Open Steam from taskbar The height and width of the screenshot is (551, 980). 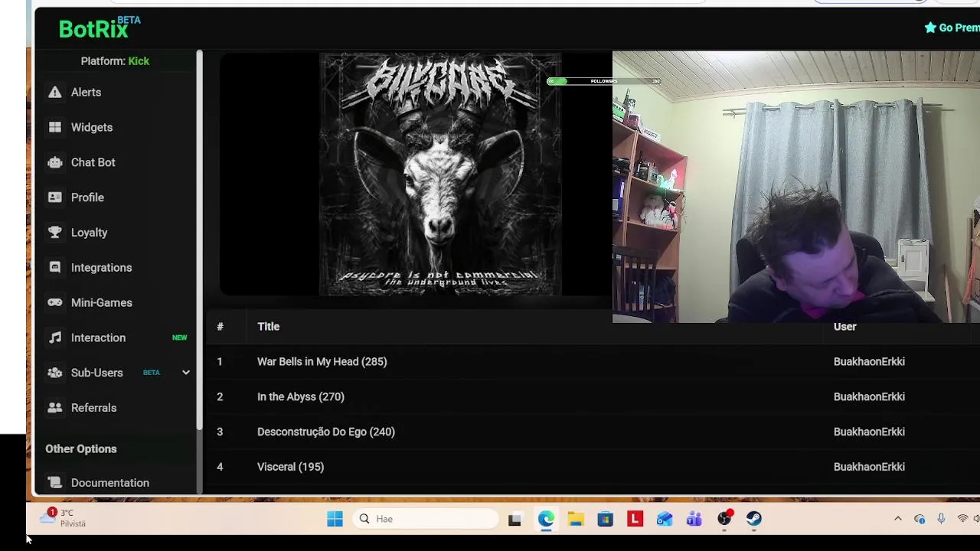click(x=754, y=519)
